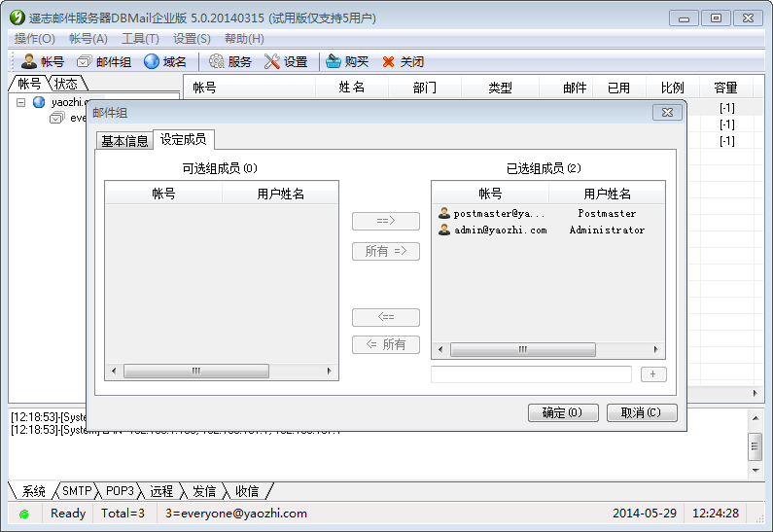This screenshot has width=773, height=532.
Task: Click the selected members horizontal scrollbar thumb
Action: pos(523,349)
